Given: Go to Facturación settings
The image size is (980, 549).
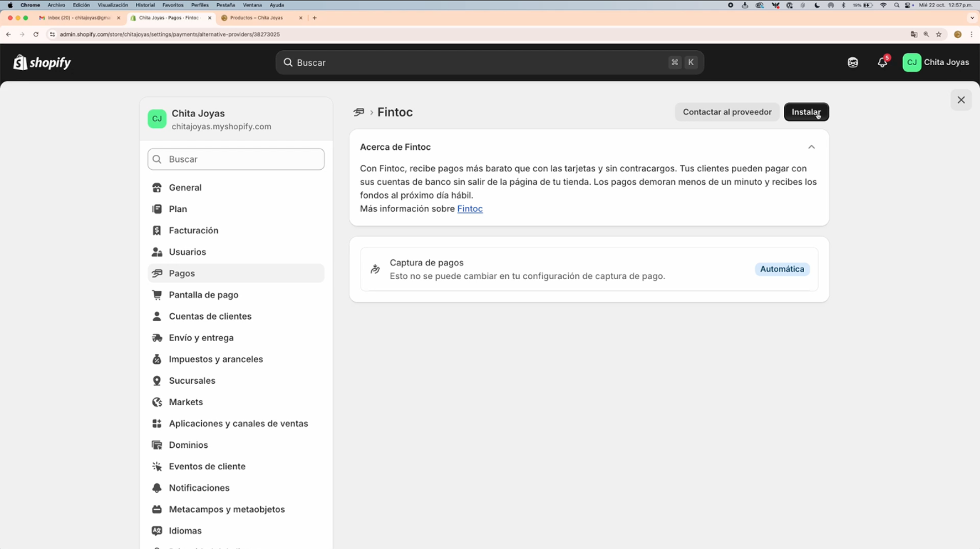Looking at the screenshot, I should [236, 231].
